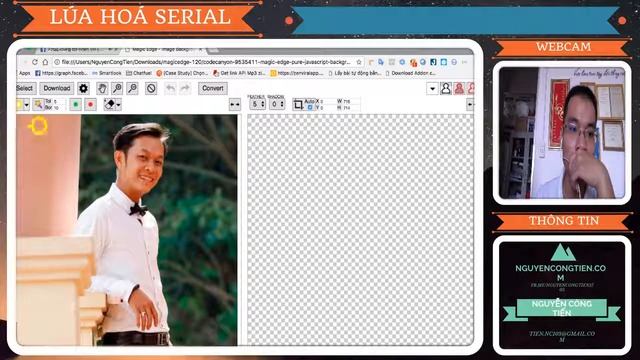Click the black outline person preview icon
Image resolution: width=640 pixels, height=360 pixels.
click(446, 88)
